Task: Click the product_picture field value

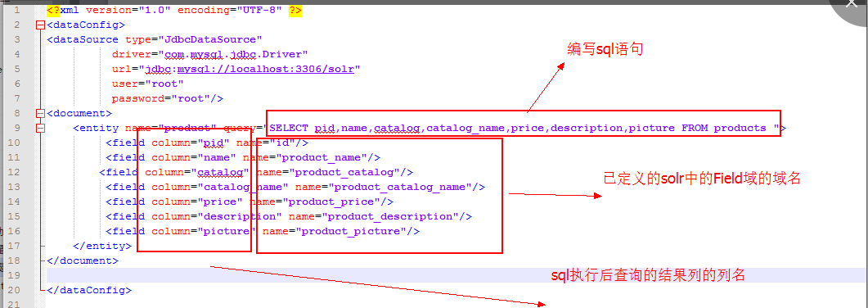Action: click(x=350, y=231)
